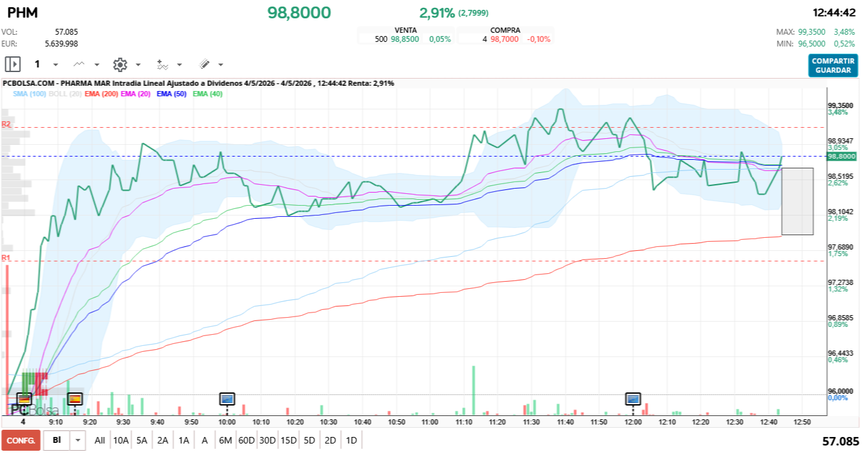Screen dimensions: 868x454
Task: Click the chart event marker at 12:00
Action: [633, 398]
